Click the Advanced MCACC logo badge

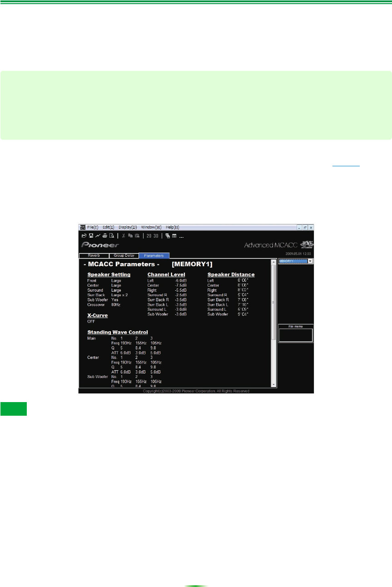pyautogui.click(x=307, y=244)
